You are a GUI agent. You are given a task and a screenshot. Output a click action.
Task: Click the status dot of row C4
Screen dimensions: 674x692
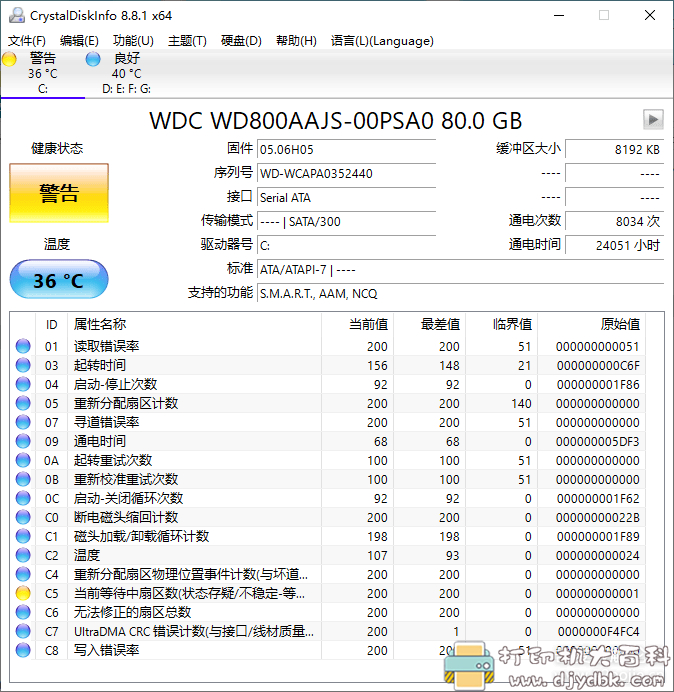tap(23, 574)
